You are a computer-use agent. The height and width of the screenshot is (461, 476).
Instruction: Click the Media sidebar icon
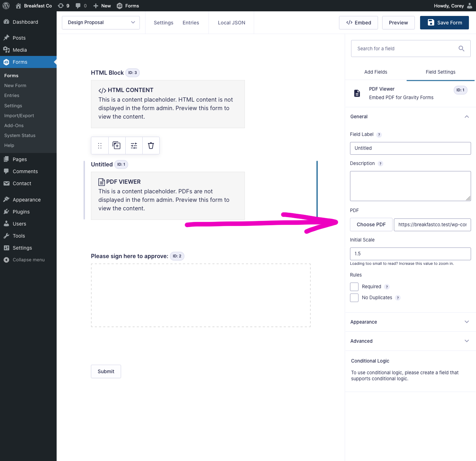click(x=6, y=50)
